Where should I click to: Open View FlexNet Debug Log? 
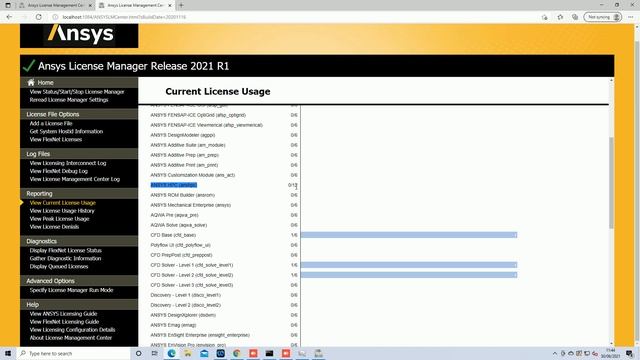[x=59, y=171]
